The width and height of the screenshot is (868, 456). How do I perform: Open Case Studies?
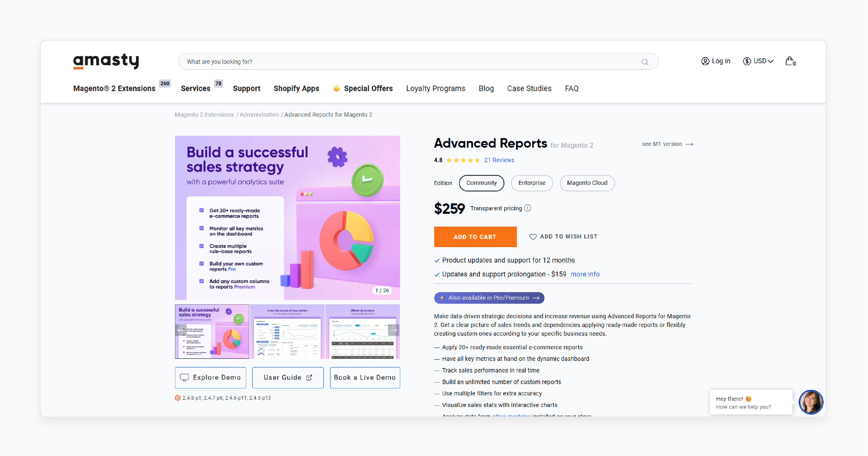click(529, 88)
